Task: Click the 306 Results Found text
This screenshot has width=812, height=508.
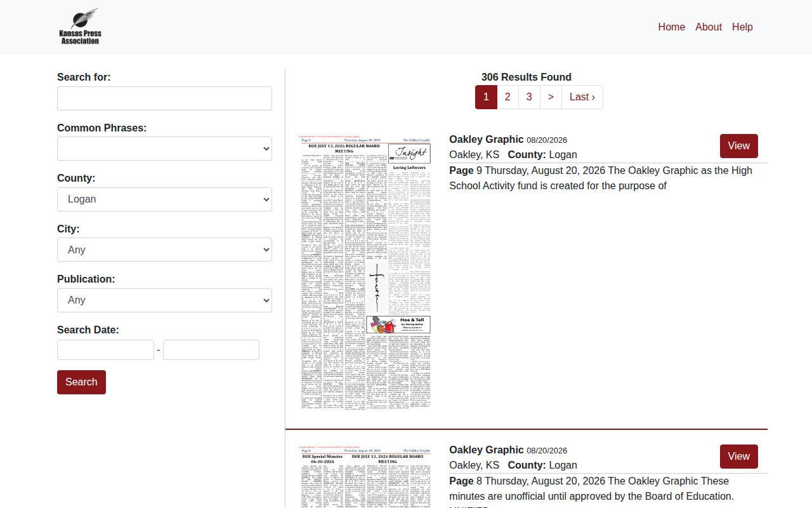Action: [527, 77]
